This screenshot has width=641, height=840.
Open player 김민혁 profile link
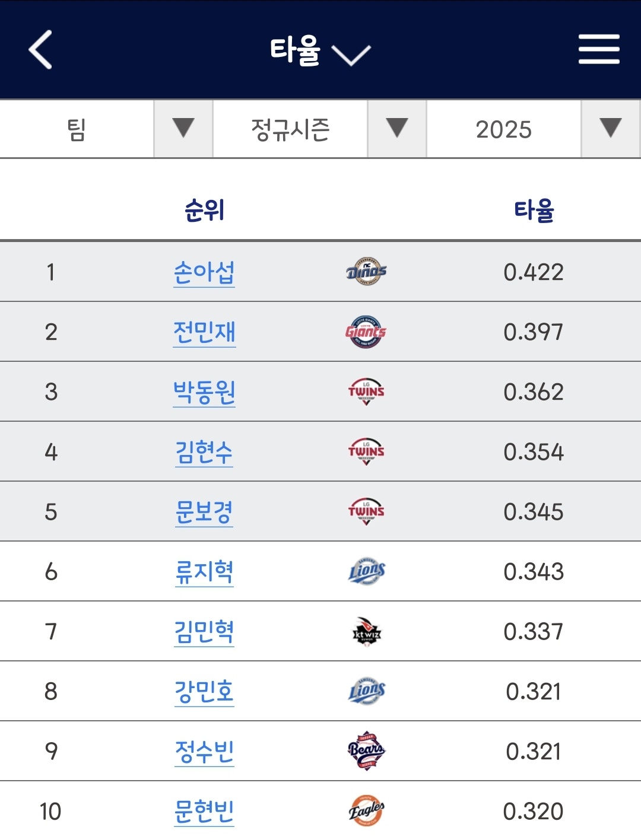tap(204, 632)
